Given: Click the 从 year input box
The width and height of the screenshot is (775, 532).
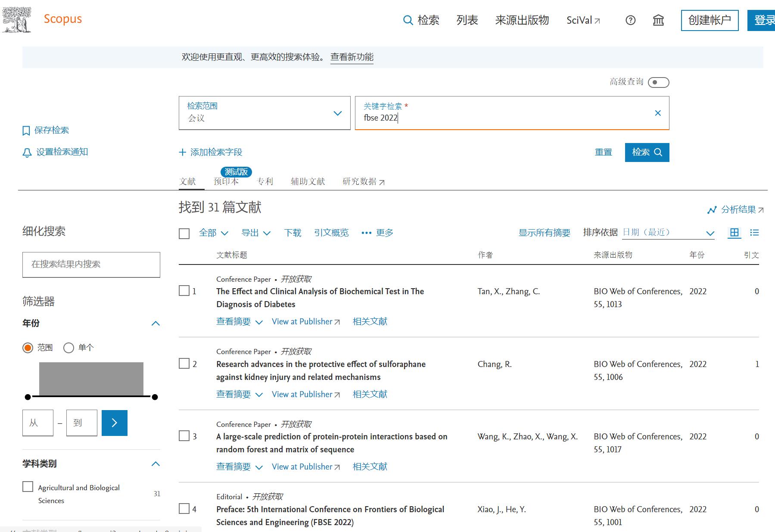Looking at the screenshot, I should 38,423.
